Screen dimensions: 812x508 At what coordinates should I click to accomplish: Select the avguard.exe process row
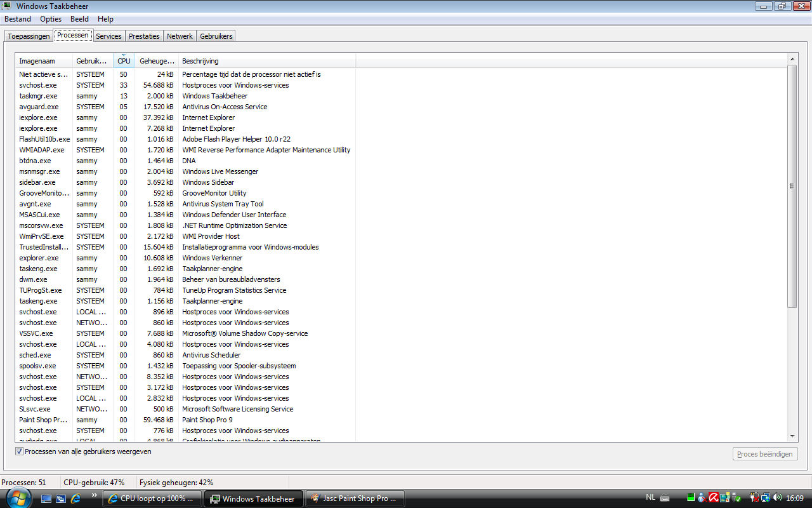point(185,107)
